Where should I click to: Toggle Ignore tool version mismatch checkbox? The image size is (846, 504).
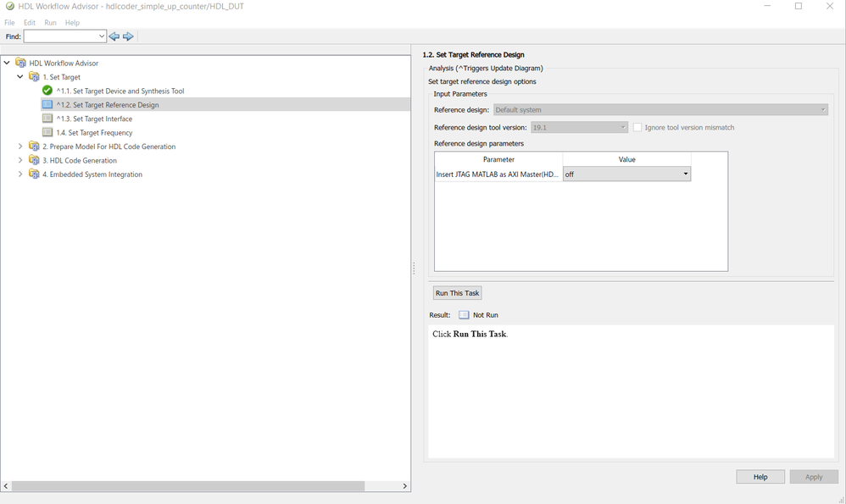(637, 127)
